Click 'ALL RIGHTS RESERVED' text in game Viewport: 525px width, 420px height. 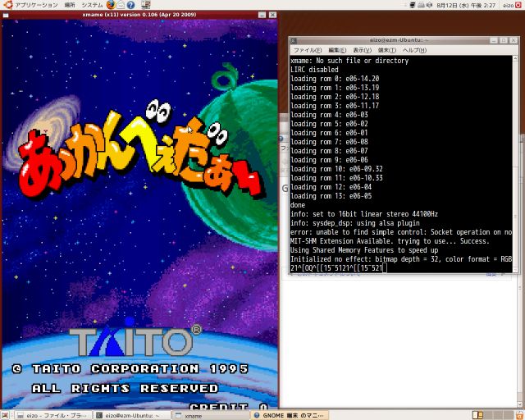pyautogui.click(x=125, y=389)
